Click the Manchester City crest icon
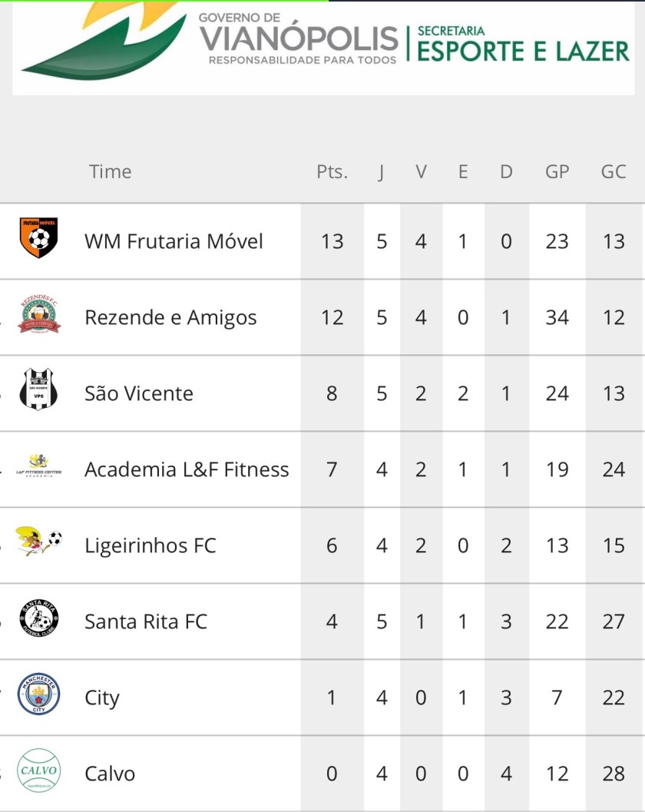 tap(38, 694)
